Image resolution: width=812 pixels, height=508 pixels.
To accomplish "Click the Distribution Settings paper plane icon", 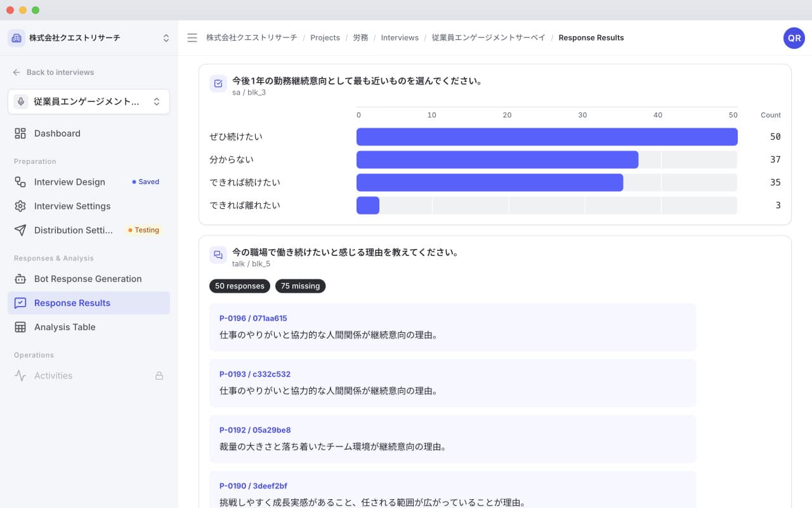I will pyautogui.click(x=20, y=230).
